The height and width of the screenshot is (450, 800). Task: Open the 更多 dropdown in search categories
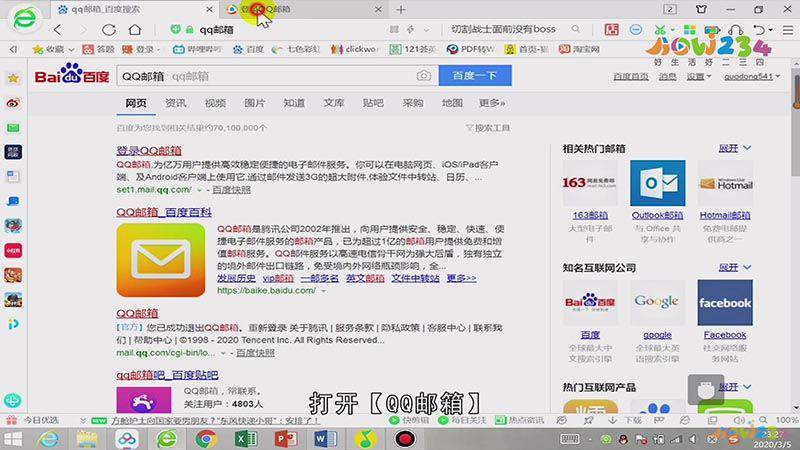pyautogui.click(x=492, y=103)
